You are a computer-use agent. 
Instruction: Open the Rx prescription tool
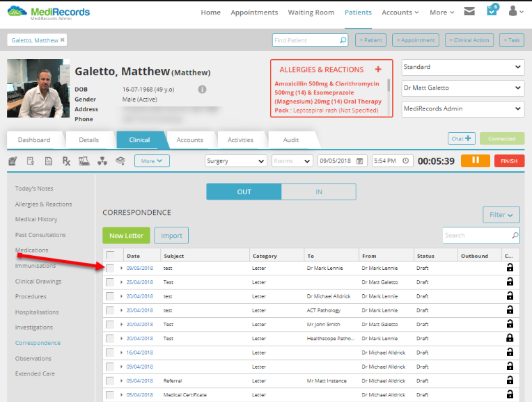coord(67,161)
